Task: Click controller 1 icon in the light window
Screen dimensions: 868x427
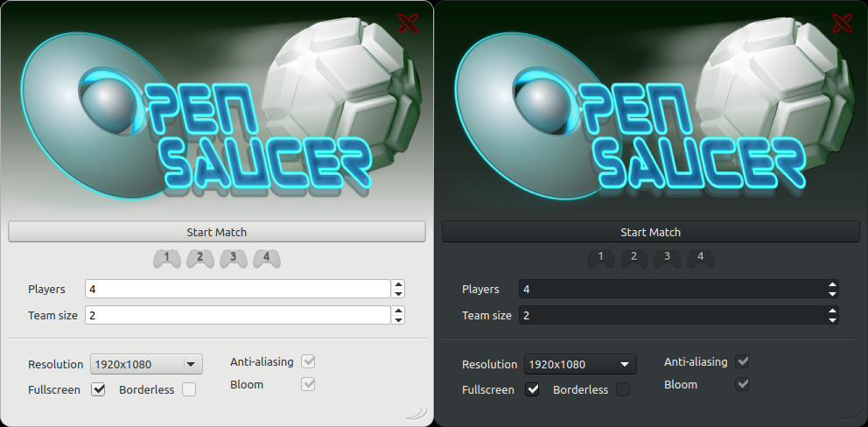Action: [x=167, y=258]
